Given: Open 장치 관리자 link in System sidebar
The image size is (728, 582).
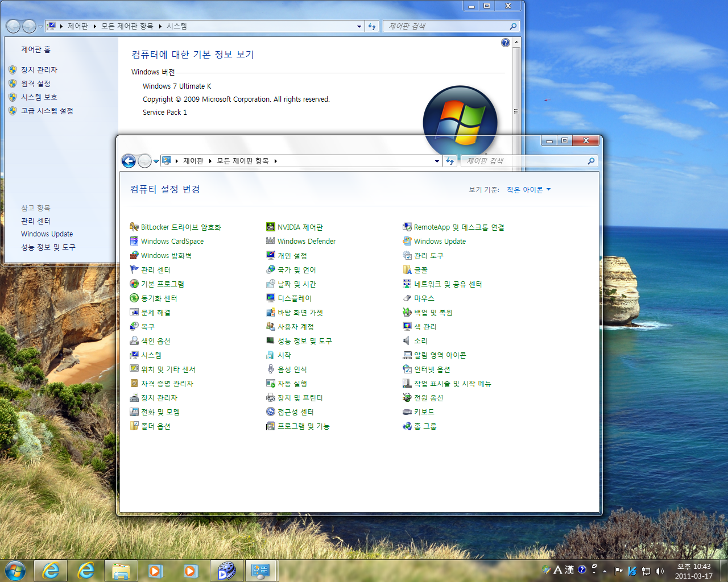Looking at the screenshot, I should tap(39, 70).
